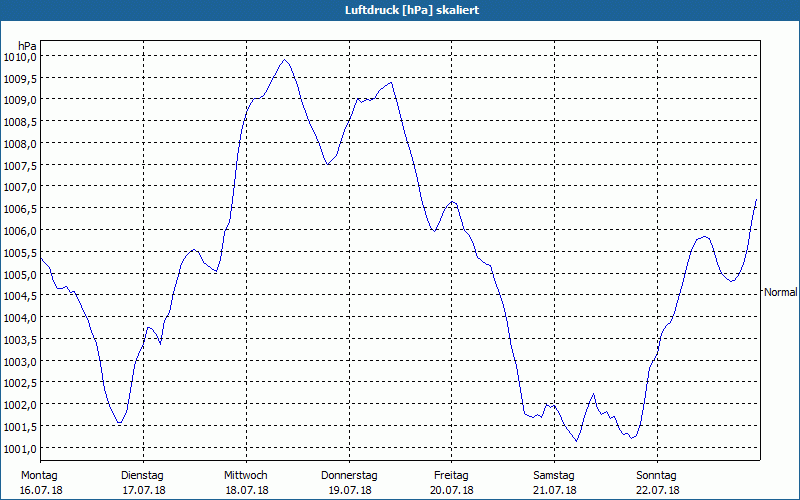Click the '1007,0' axis value
This screenshot has height=500, width=800.
pyautogui.click(x=20, y=187)
